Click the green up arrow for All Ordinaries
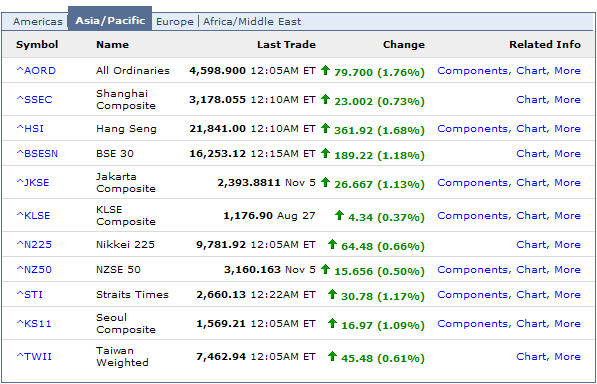597x384 pixels. [x=325, y=70]
